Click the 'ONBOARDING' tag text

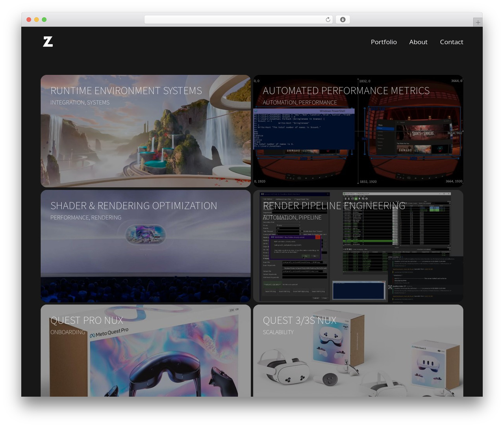click(x=68, y=332)
